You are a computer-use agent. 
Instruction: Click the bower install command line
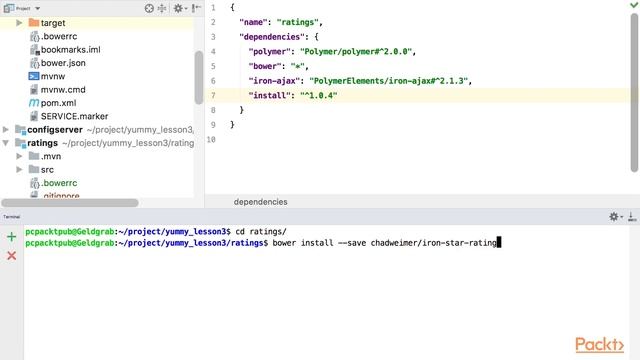pos(385,243)
